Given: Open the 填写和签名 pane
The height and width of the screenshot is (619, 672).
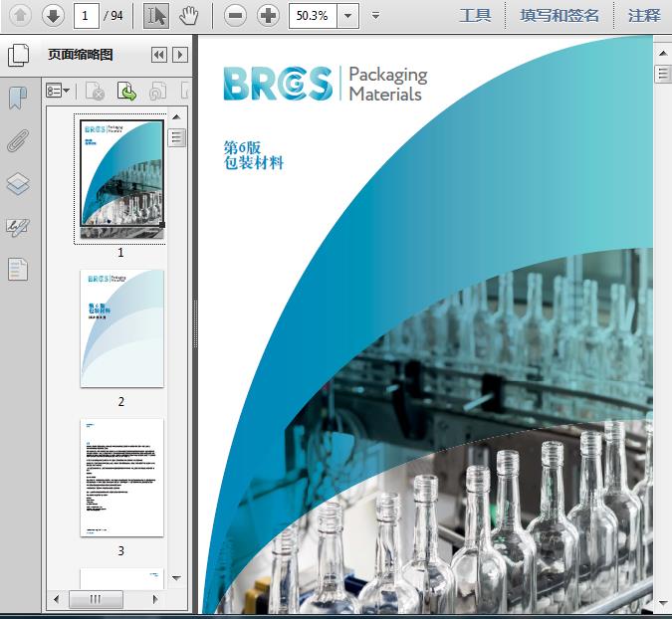Looking at the screenshot, I should pyautogui.click(x=560, y=16).
